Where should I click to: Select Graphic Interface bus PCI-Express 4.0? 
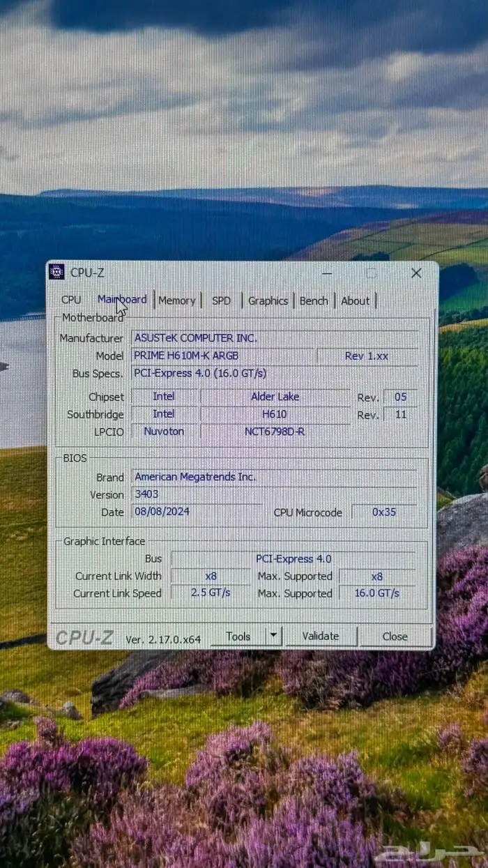pyautogui.click(x=293, y=558)
